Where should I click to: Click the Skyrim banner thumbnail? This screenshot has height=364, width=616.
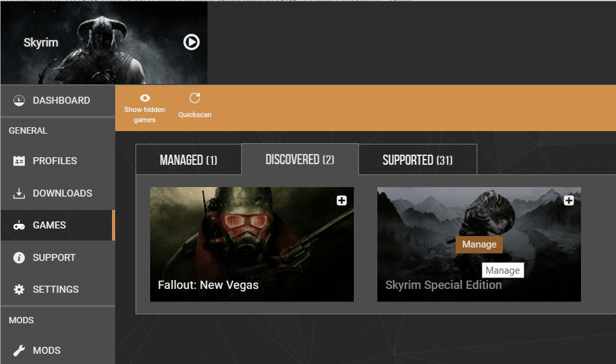pos(104,43)
